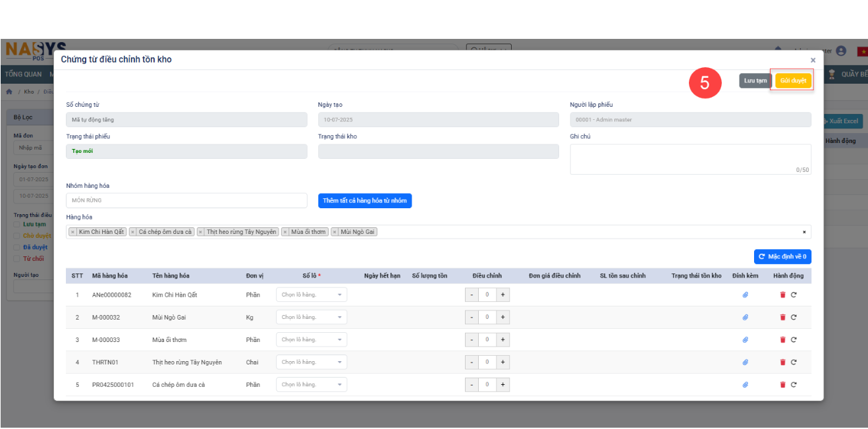The width and height of the screenshot is (868, 429).
Task: Click Thêm tất cả hàng hóa từ nhóm
Action: pyautogui.click(x=364, y=200)
